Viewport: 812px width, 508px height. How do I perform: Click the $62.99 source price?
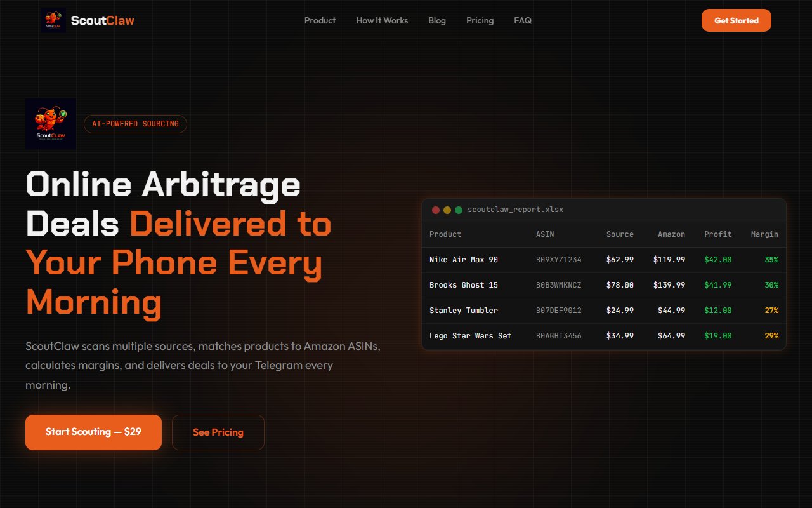(620, 260)
